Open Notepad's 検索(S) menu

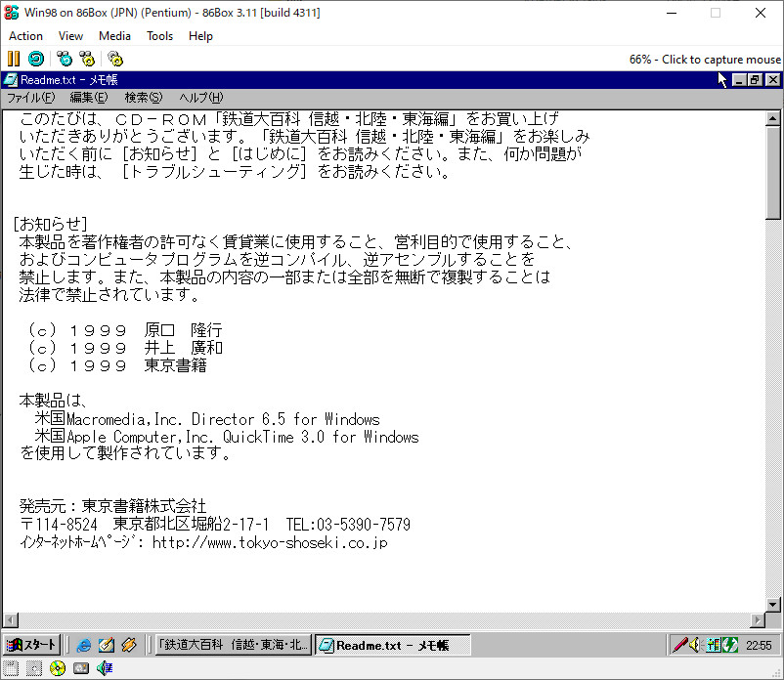[144, 98]
